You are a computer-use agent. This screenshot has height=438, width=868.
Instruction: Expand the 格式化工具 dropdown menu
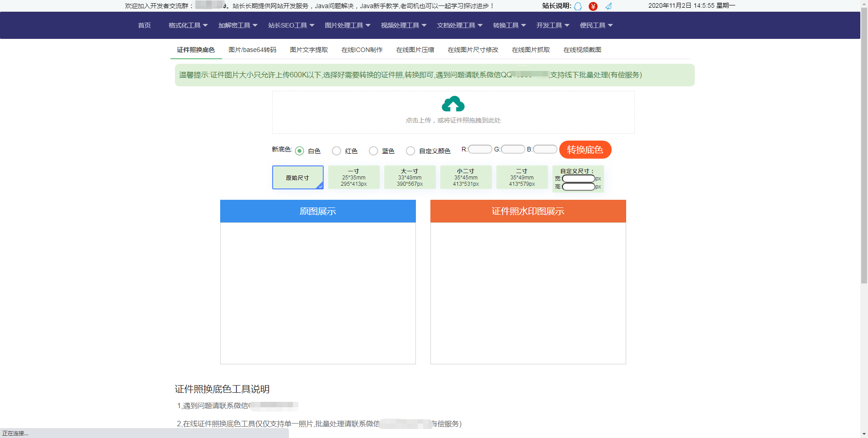coord(188,25)
